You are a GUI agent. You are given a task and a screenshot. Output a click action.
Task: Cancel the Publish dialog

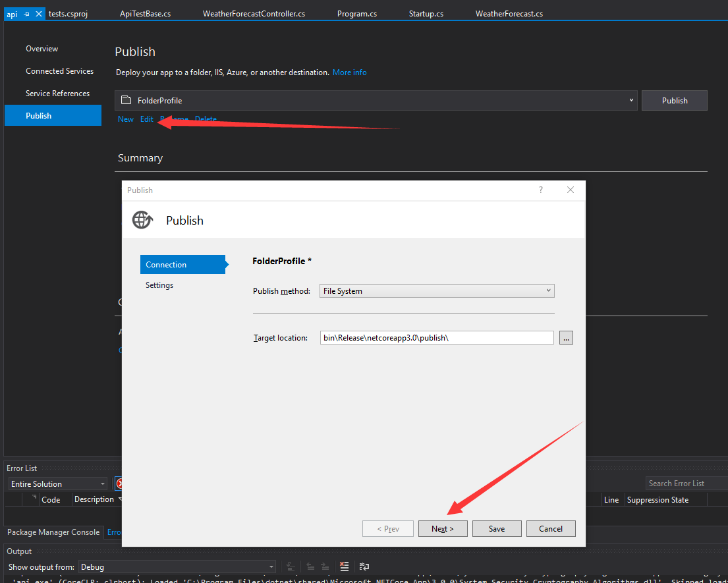pos(551,529)
